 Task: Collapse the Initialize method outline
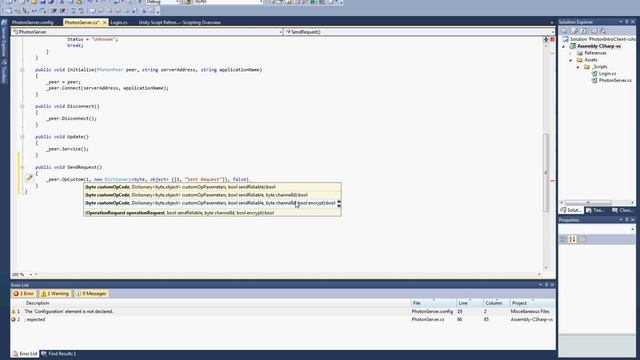[22, 70]
